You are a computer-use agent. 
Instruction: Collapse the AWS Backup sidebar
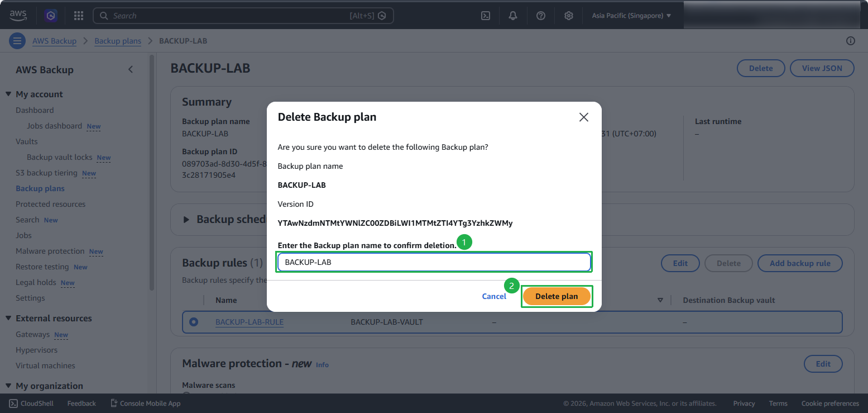point(131,70)
